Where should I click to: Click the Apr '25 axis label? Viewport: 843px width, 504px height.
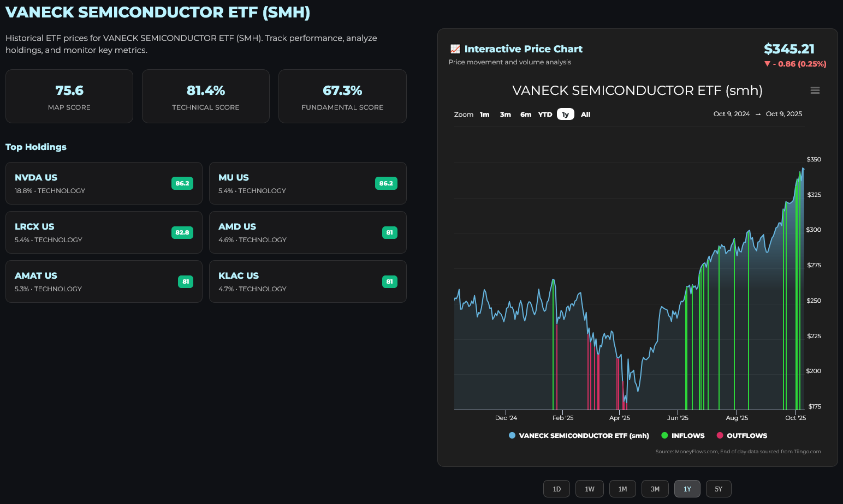click(x=620, y=418)
